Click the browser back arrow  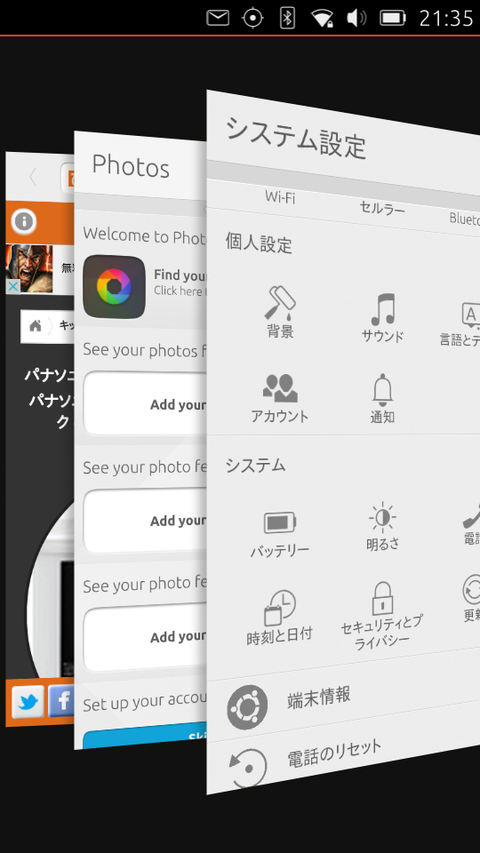point(33,177)
